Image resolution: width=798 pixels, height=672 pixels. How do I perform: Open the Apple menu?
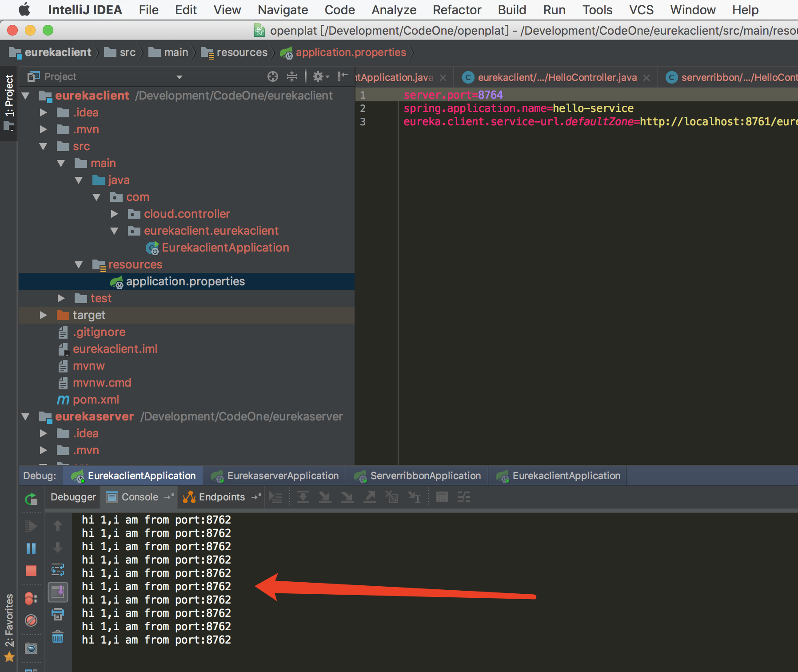coord(24,9)
